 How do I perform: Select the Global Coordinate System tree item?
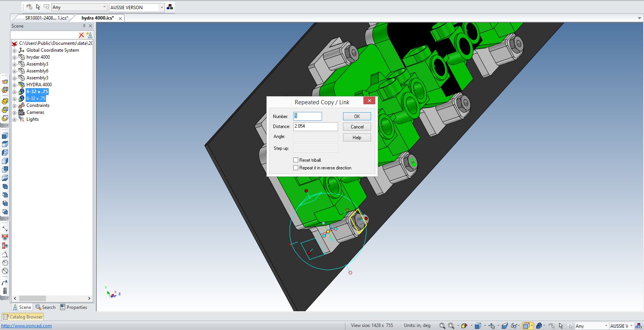pos(53,50)
